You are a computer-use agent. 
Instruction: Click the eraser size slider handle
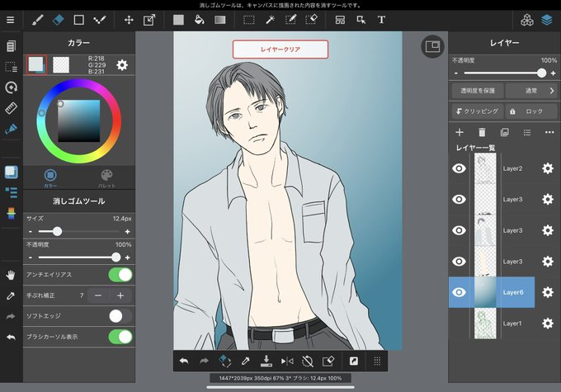[57, 232]
